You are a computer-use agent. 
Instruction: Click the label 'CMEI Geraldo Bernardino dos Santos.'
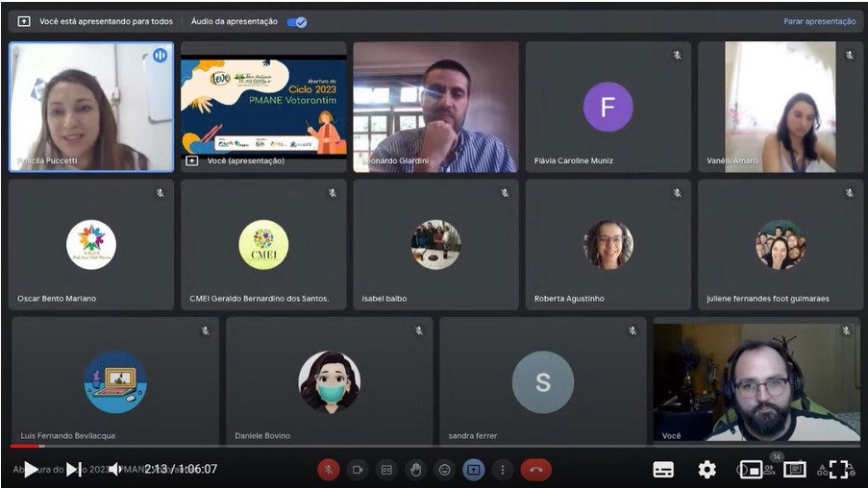pos(260,298)
